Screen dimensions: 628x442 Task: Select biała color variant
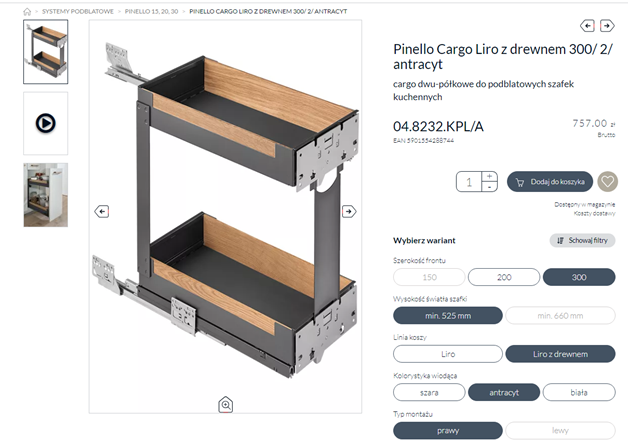[579, 392]
